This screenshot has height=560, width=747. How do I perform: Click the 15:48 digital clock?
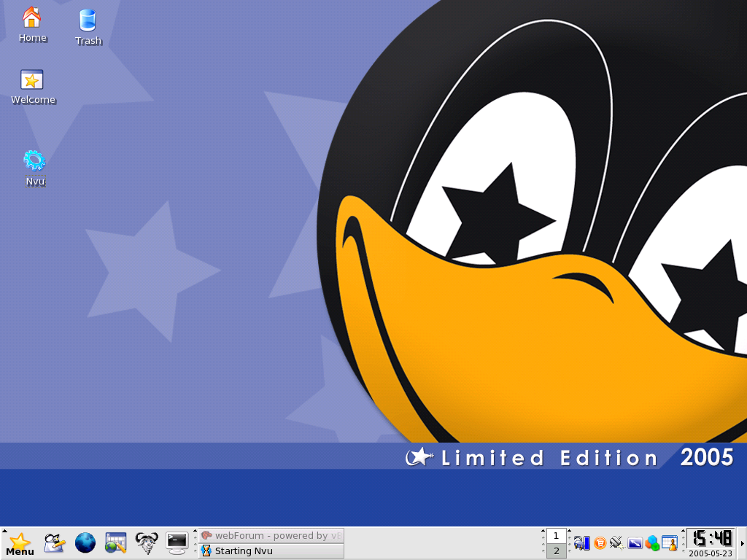[712, 539]
